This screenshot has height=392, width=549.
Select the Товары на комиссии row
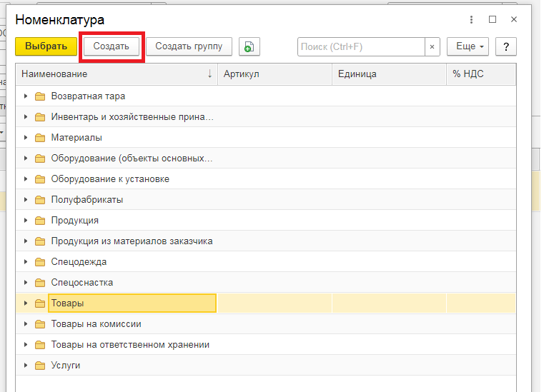click(266, 324)
